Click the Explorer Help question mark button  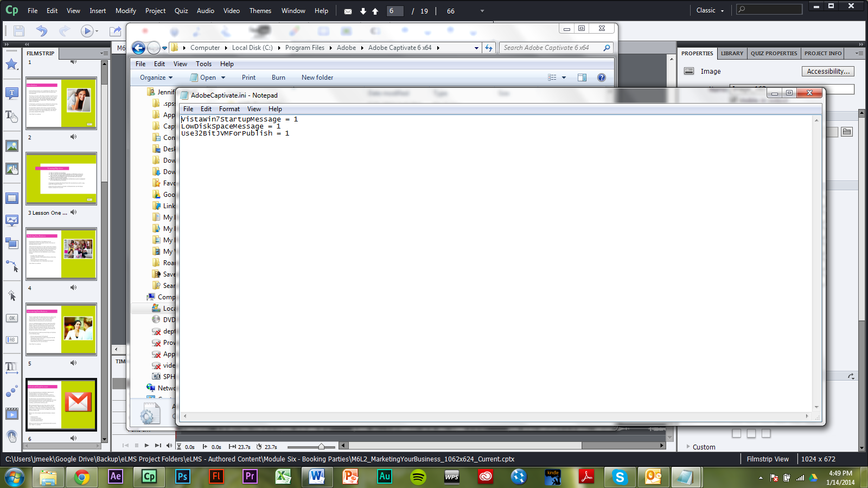[x=602, y=78]
